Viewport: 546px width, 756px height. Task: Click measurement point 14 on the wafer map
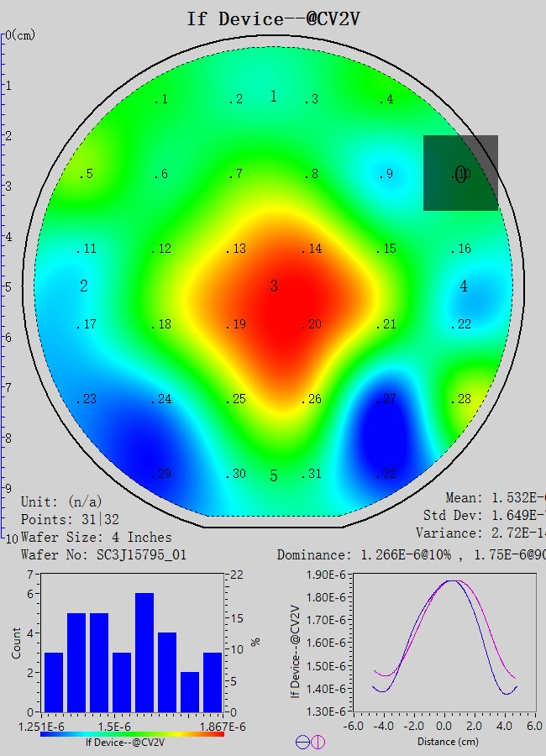312,249
